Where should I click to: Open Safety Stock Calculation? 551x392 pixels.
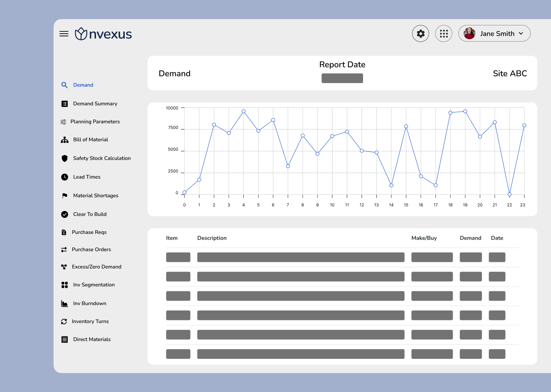(102, 158)
